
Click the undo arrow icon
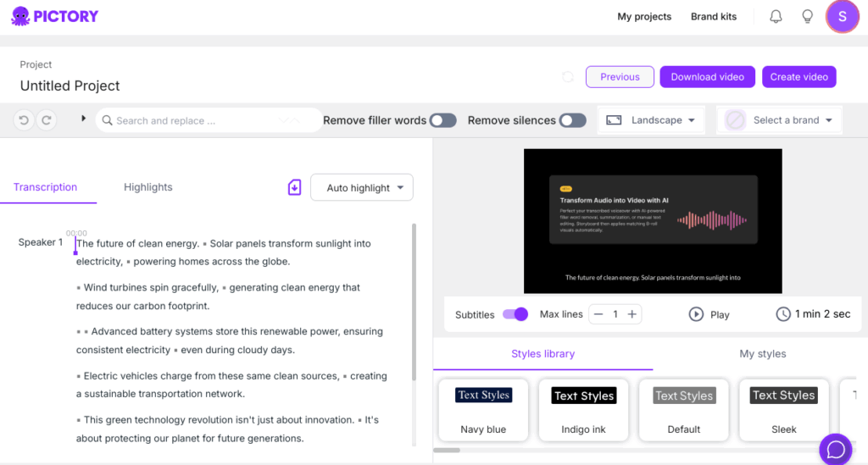click(24, 120)
